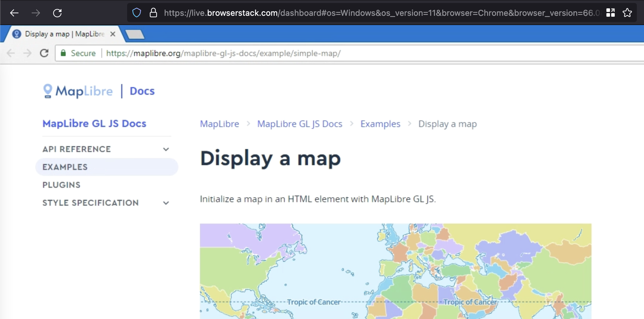The image size is (644, 319).
Task: Click the outer browser forward arrow
Action: [36, 13]
